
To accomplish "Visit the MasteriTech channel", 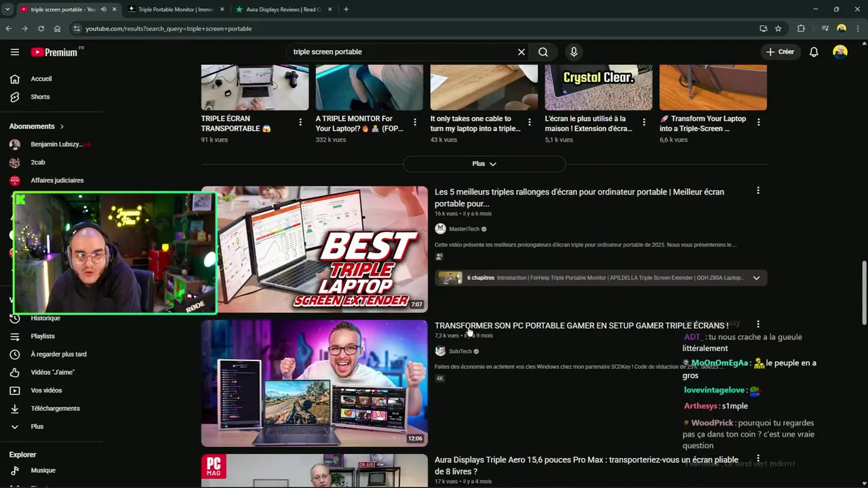I will (464, 229).
